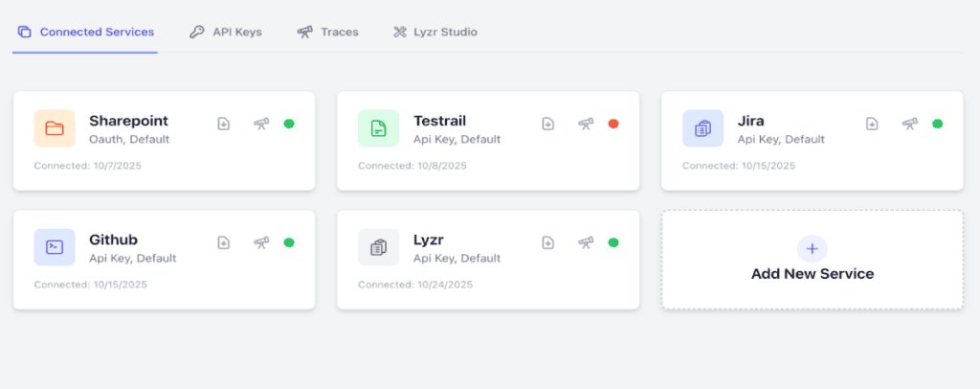Click 'Connected: 10/15/2025' on the Github card
This screenshot has height=389, width=980.
(x=91, y=285)
